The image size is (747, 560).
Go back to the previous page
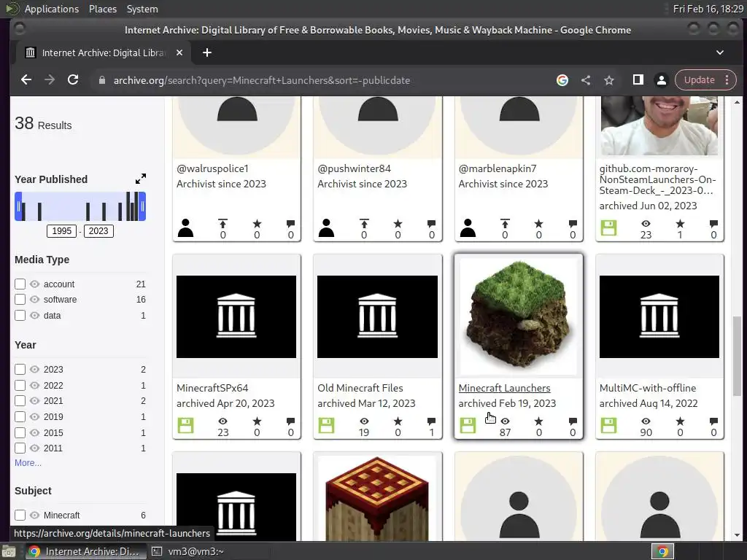coord(26,80)
